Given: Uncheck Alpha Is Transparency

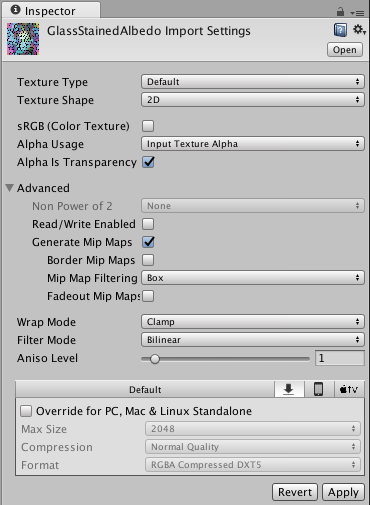Looking at the screenshot, I should click(x=148, y=162).
